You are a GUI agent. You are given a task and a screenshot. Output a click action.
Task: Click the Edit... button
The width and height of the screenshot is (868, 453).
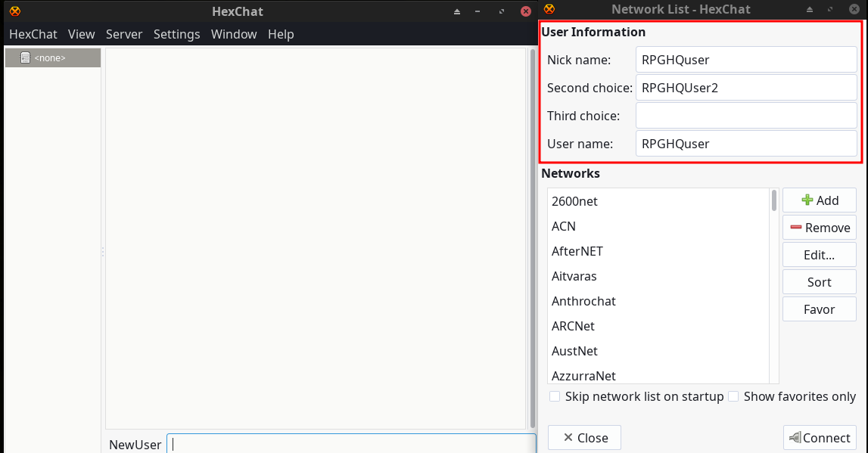point(820,255)
